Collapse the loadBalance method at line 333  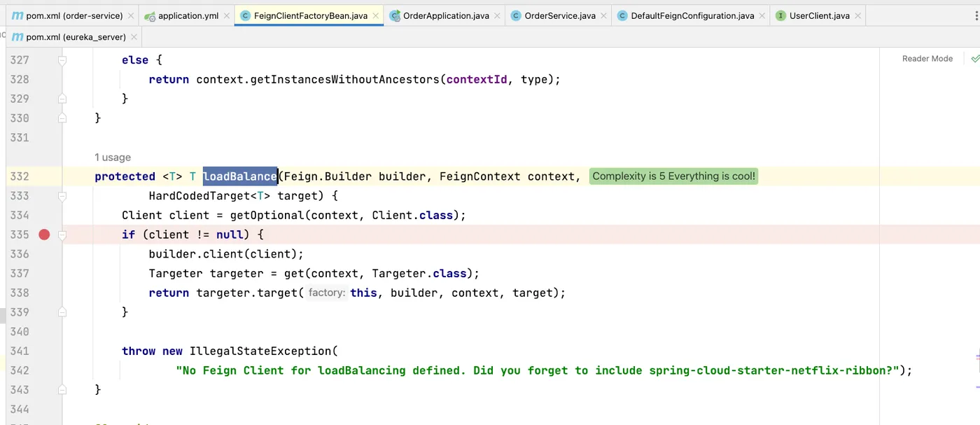pyautogui.click(x=62, y=197)
